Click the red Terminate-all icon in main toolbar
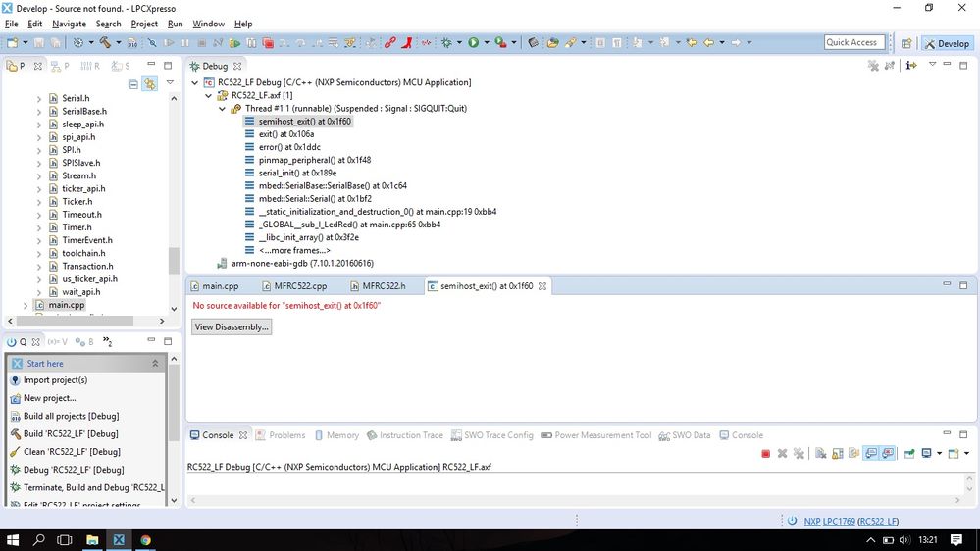This screenshot has width=980, height=551. coord(268,42)
